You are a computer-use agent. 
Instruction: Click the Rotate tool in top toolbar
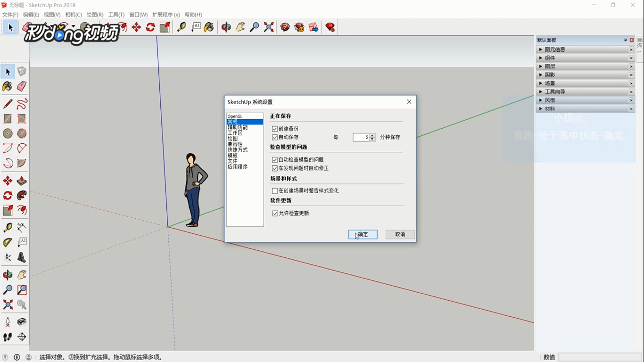pos(150,27)
